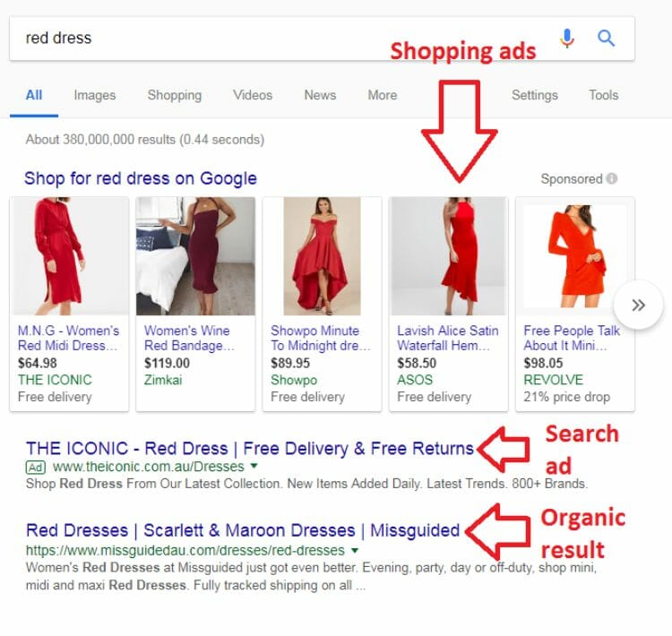Click into the red dress search box
This screenshot has height=636, width=672.
tap(283, 39)
